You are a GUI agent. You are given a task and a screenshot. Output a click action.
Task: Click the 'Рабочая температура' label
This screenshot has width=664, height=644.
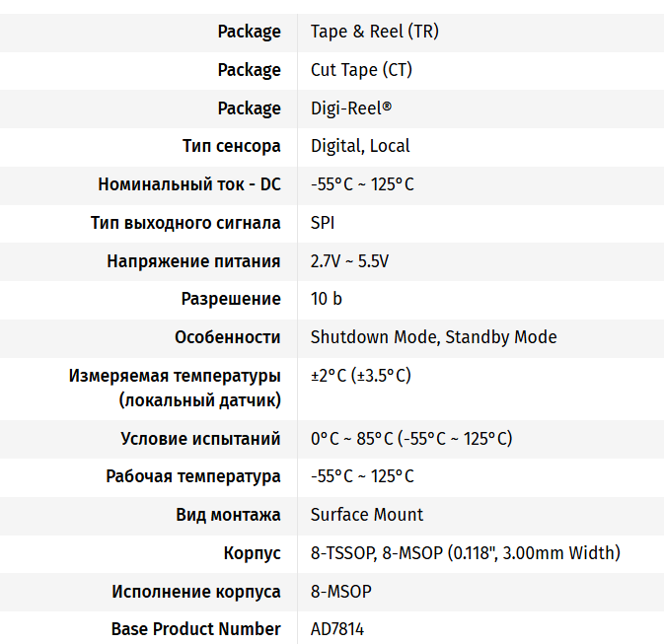192,476
